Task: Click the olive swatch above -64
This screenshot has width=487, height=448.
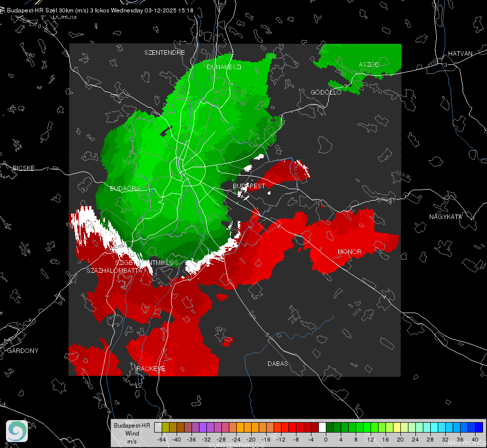Action: [166, 427]
